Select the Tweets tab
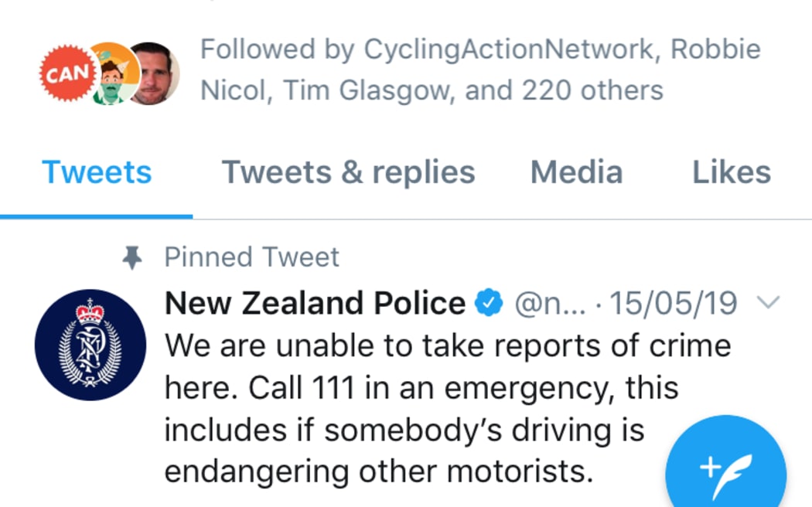Viewport: 812px width, 507px height. click(x=97, y=172)
